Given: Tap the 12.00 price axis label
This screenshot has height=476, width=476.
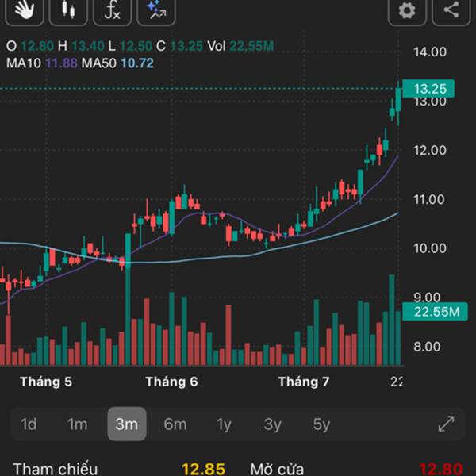Looking at the screenshot, I should tap(430, 150).
